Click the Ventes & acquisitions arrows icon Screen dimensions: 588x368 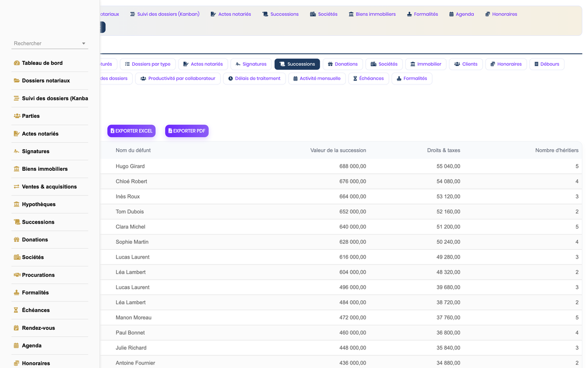coord(17,186)
